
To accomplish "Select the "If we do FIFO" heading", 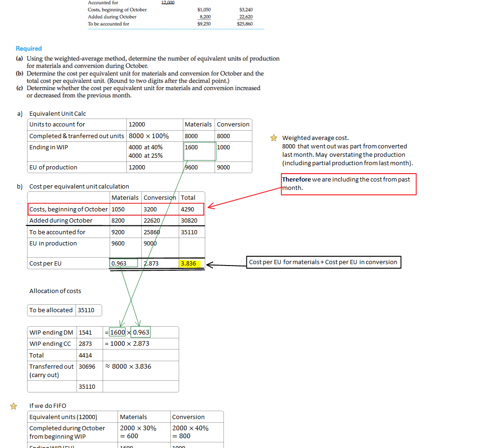I will click(48, 406).
